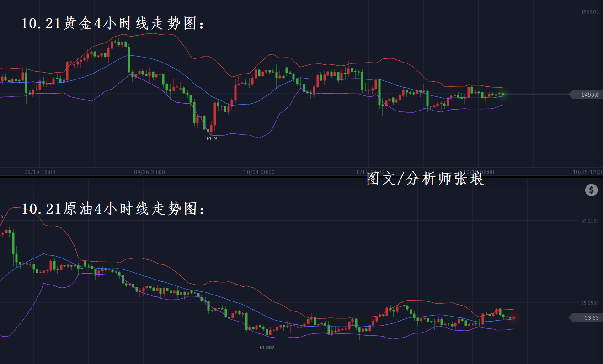Click the gold 1490.8 current price tag
Image resolution: width=603 pixels, height=364 pixels.
587,95
